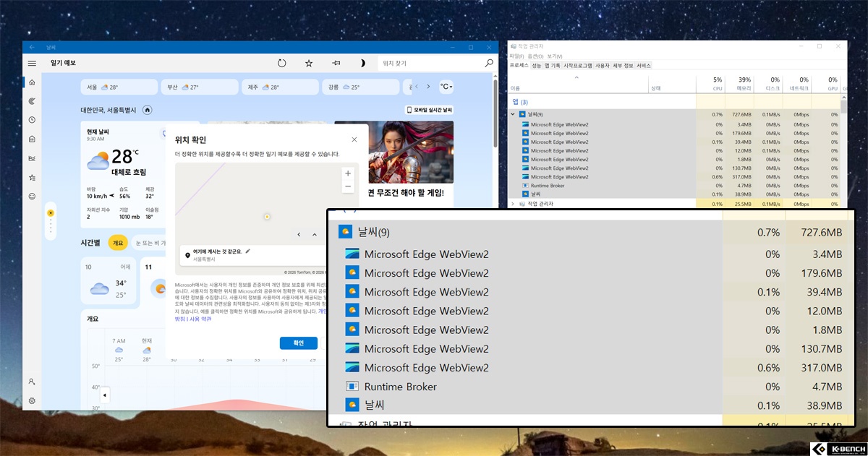Select the 서울 28° city chip
This screenshot has width=868, height=456.
[119, 87]
